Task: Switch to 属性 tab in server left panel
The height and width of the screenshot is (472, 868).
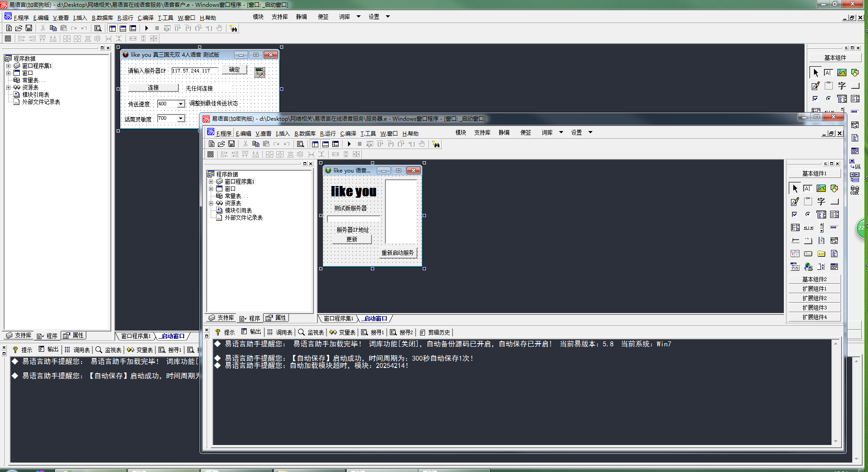Action: coord(276,318)
